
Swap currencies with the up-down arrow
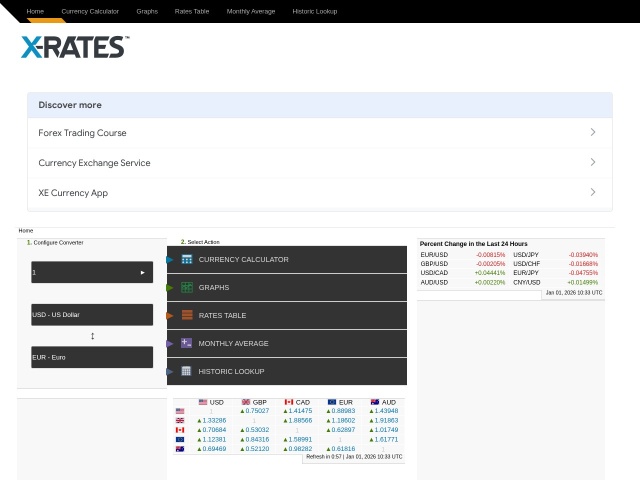pyautogui.click(x=93, y=336)
